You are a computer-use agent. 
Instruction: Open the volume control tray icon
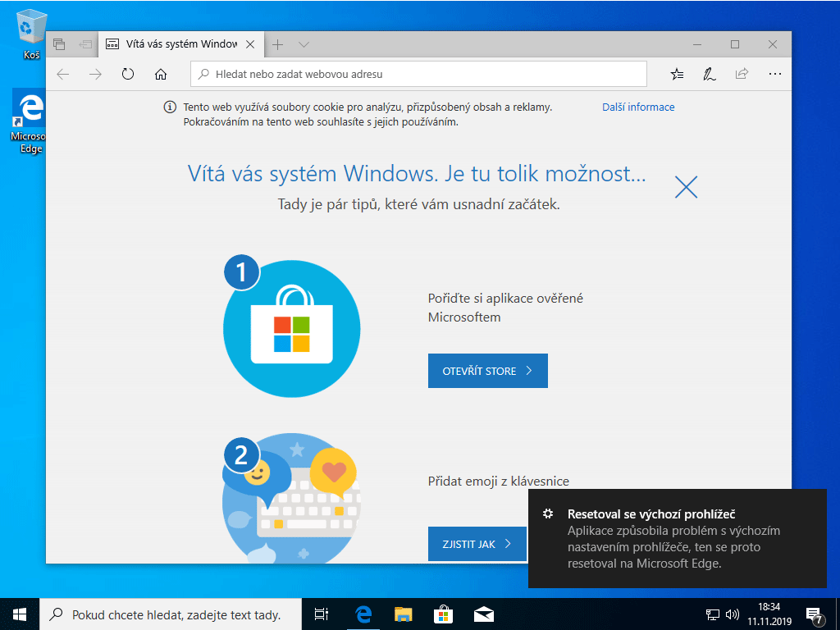pyautogui.click(x=732, y=614)
